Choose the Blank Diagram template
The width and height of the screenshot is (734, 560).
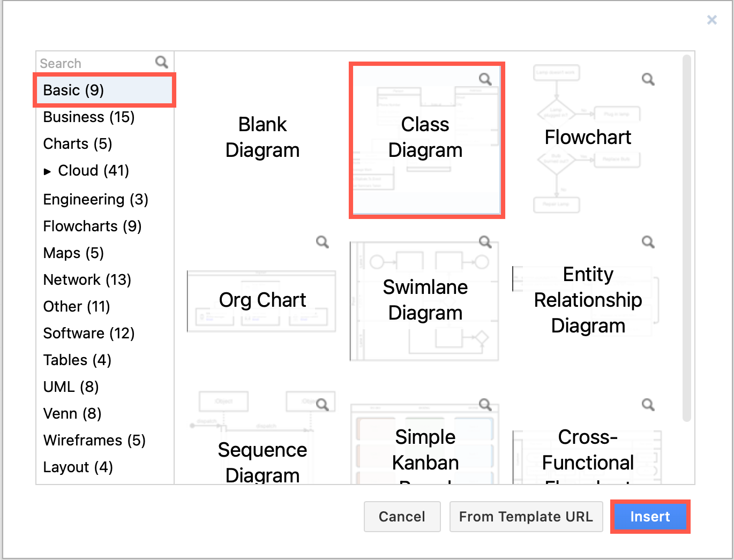coord(263,137)
